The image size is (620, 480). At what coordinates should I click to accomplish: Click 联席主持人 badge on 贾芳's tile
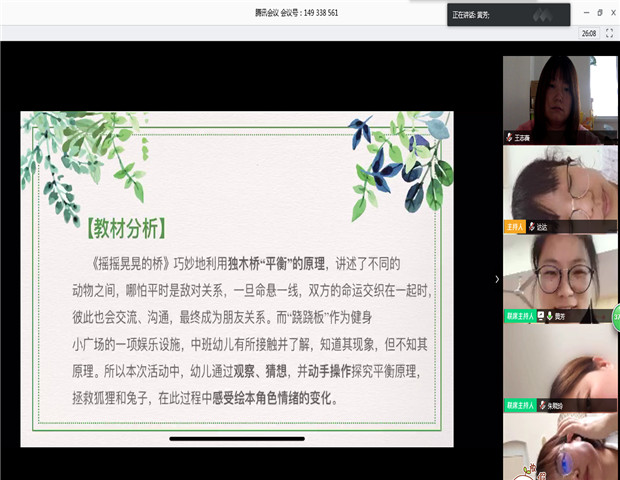tap(520, 316)
